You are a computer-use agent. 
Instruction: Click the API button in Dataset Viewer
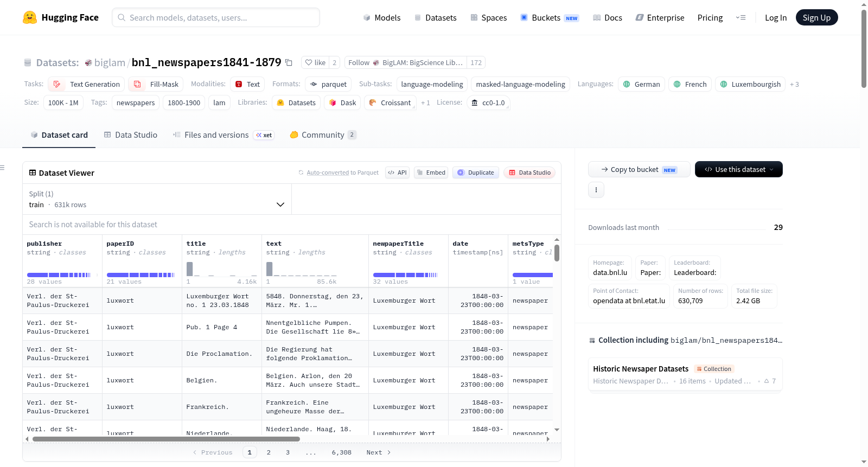point(397,172)
